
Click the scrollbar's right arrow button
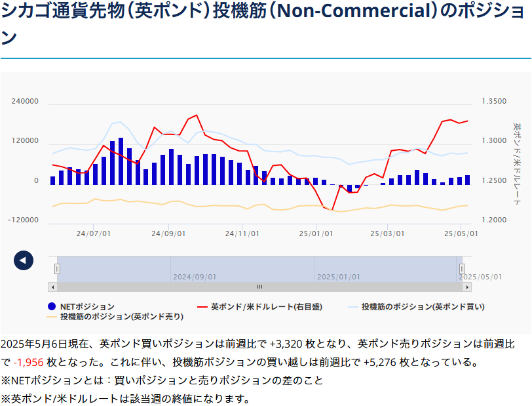pyautogui.click(x=466, y=287)
